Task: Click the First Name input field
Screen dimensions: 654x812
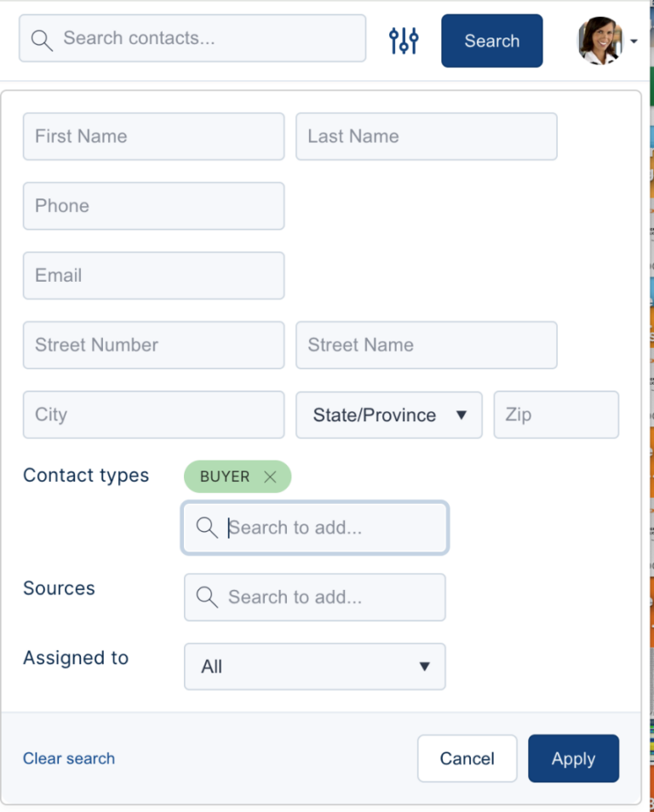Action: (153, 136)
